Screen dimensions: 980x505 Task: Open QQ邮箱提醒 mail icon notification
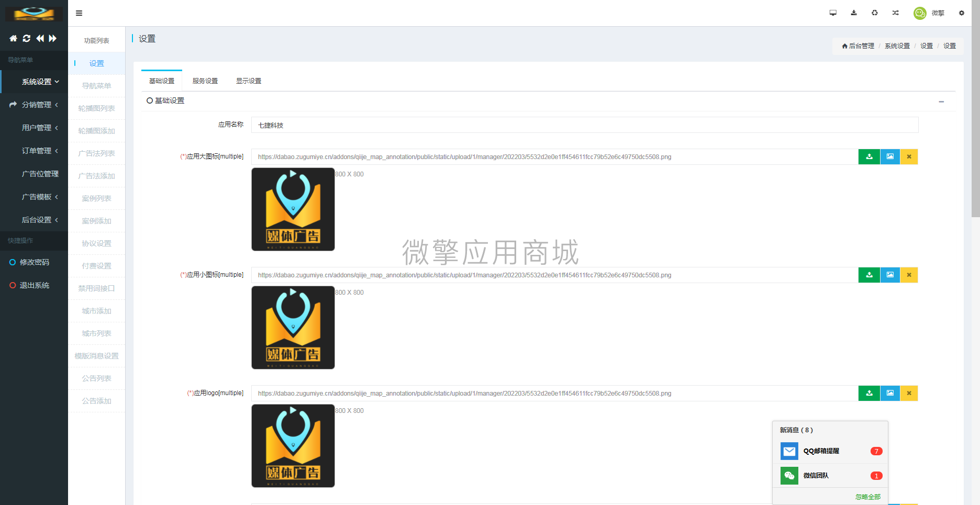tap(789, 451)
